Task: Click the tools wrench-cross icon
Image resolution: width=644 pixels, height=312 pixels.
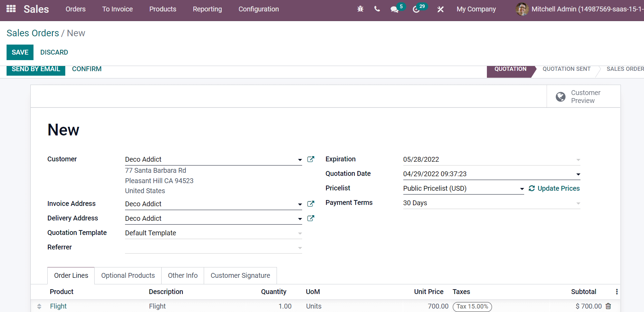Action: 440,9
